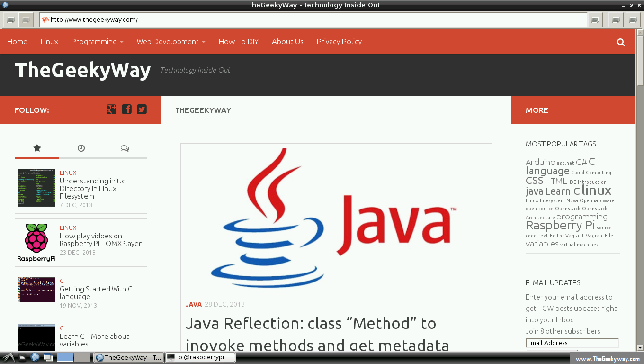Open the Facebook follow icon
Screen dimensions: 644x364
click(x=126, y=109)
